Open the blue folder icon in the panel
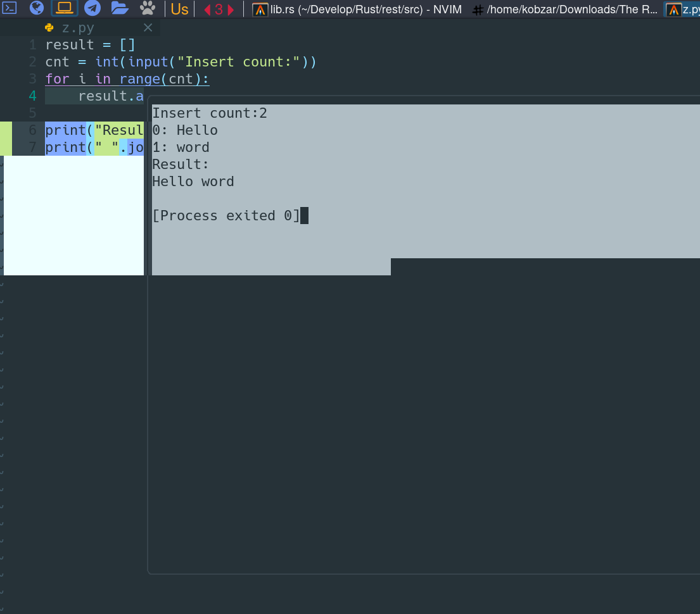700x614 pixels. click(119, 9)
